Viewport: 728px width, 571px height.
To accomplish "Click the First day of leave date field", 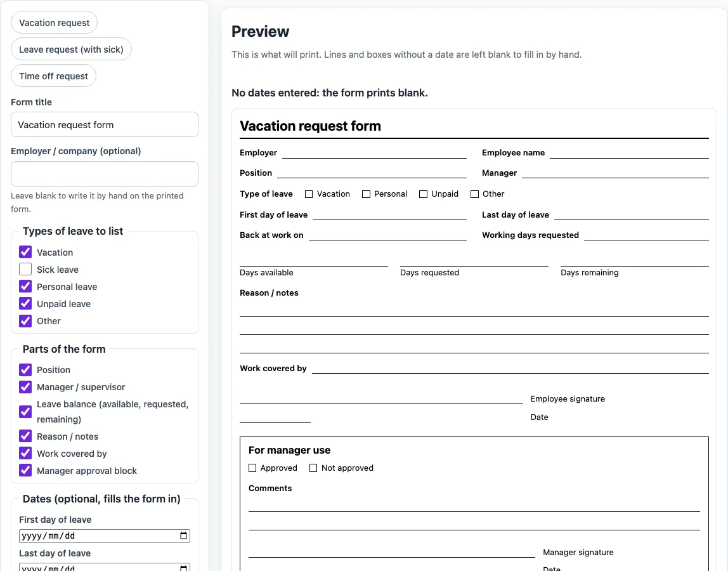I will 105,535.
